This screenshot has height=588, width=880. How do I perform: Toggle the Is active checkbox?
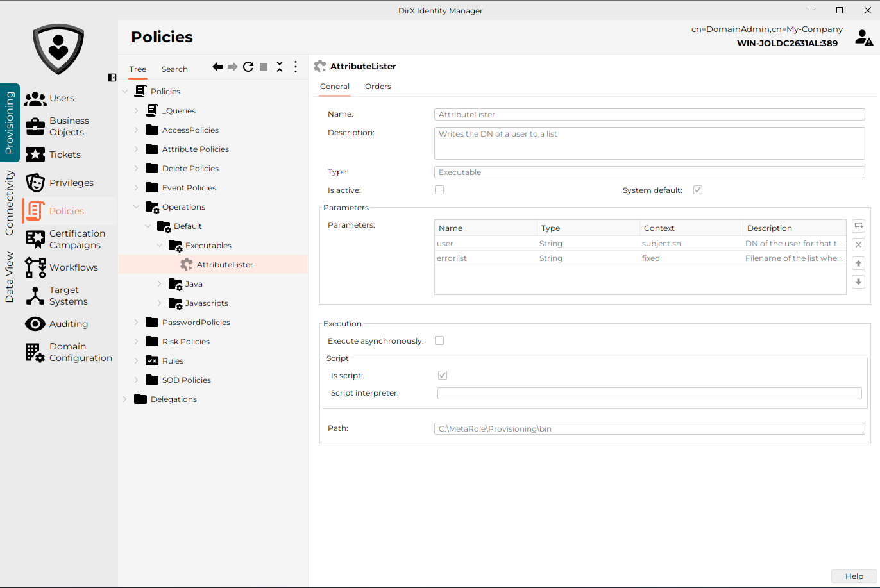pyautogui.click(x=439, y=190)
